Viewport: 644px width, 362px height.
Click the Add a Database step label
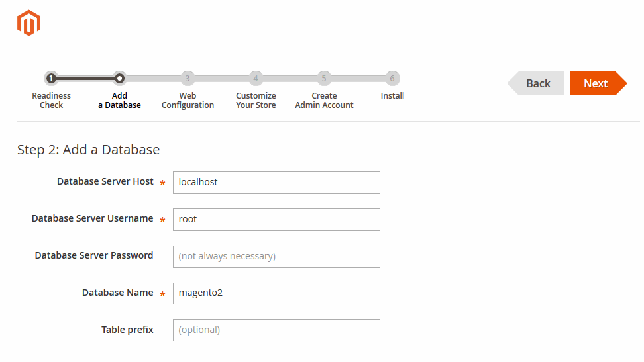(x=119, y=101)
